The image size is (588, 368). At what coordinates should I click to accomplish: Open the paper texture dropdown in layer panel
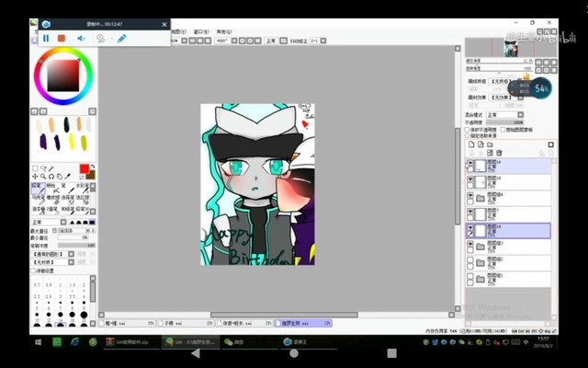pos(501,81)
